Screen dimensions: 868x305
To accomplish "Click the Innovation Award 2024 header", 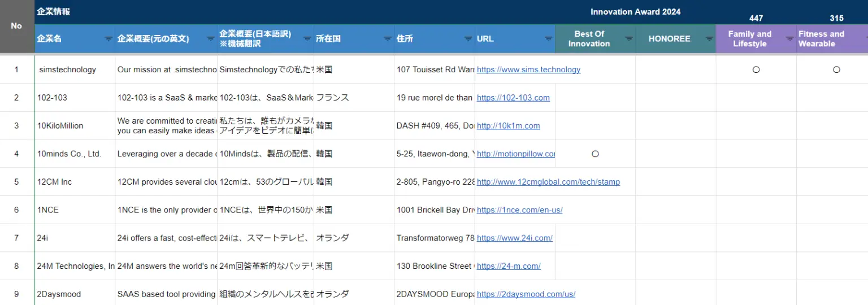I will pyautogui.click(x=635, y=11).
